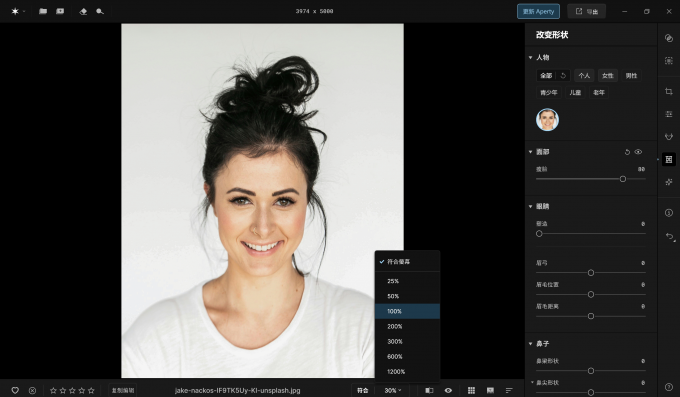The image size is (680, 397).
Task: Choose 300% in zoom menu
Action: point(407,341)
